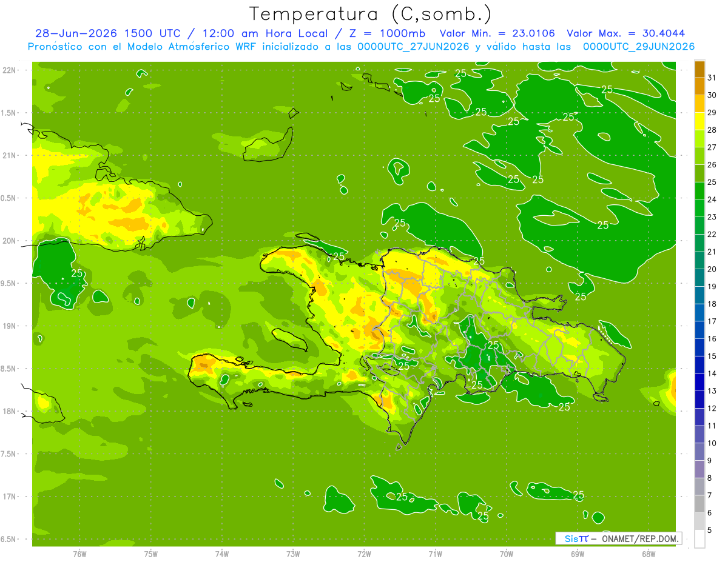
Task: Click the '76W' longitude axis label
Action: [79, 554]
